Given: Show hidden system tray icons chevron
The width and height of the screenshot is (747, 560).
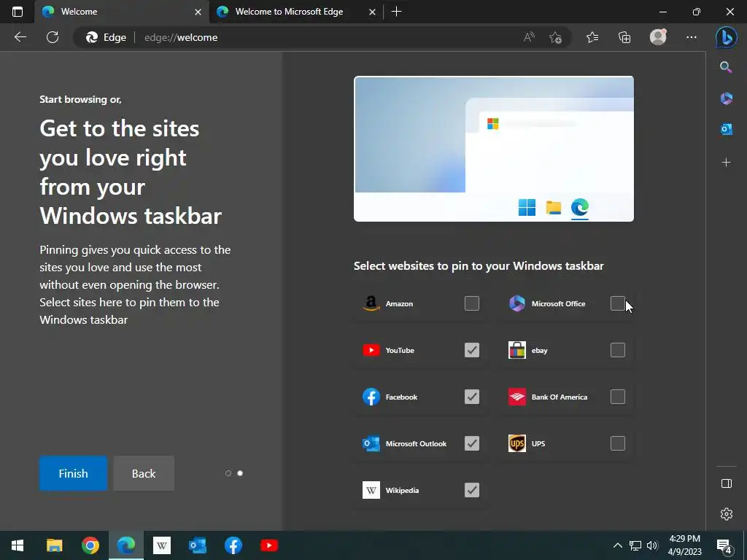Looking at the screenshot, I should (617, 545).
